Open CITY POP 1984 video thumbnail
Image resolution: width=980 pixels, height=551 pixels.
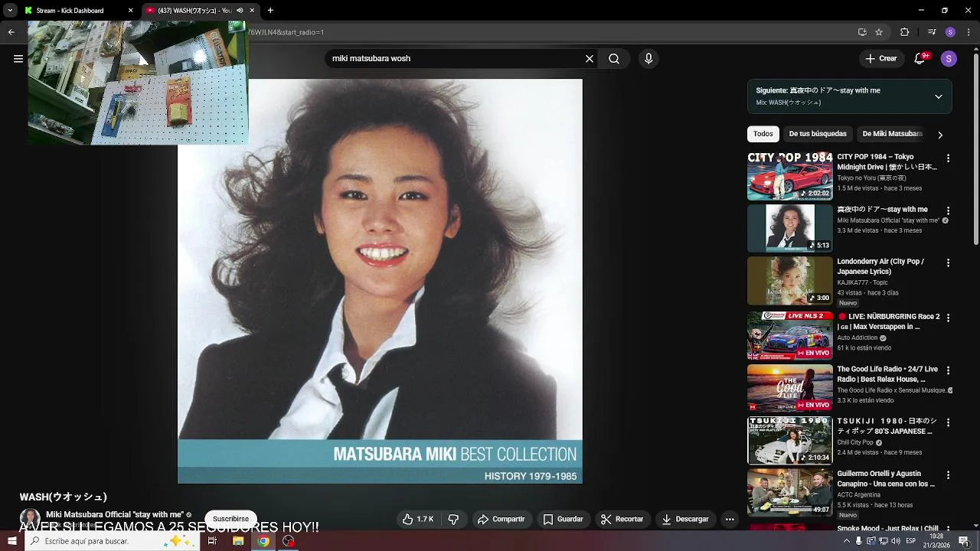pos(790,176)
